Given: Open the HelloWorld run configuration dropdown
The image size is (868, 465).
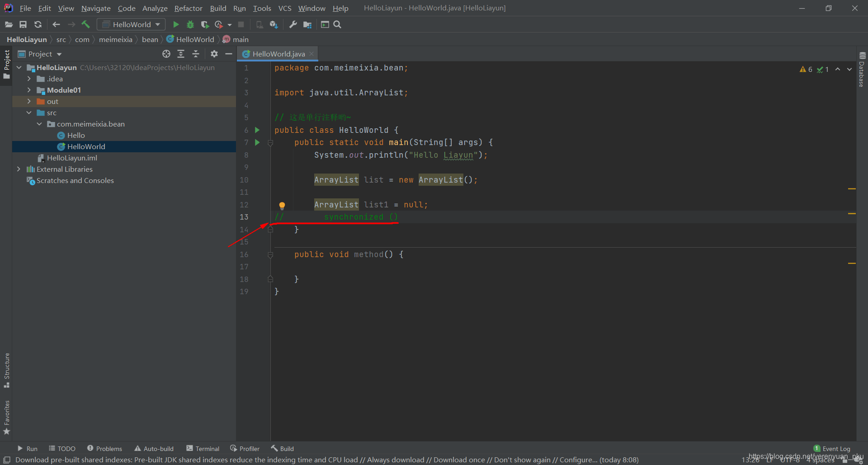Looking at the screenshot, I should 132,24.
